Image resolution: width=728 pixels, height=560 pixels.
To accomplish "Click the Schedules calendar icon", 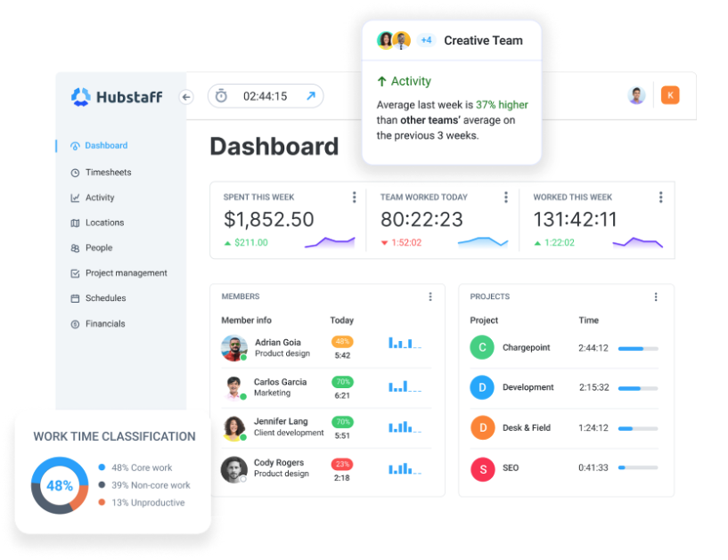I will pos(75,298).
